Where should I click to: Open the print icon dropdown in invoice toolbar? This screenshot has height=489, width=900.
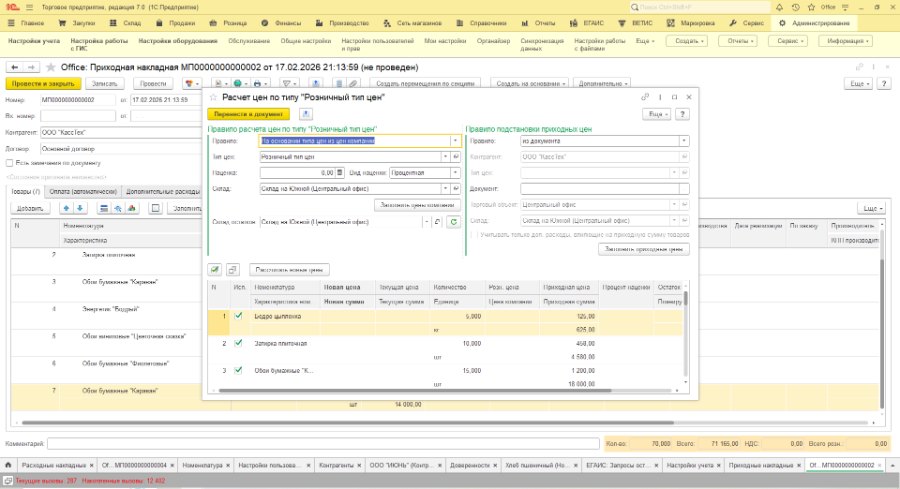(x=260, y=84)
